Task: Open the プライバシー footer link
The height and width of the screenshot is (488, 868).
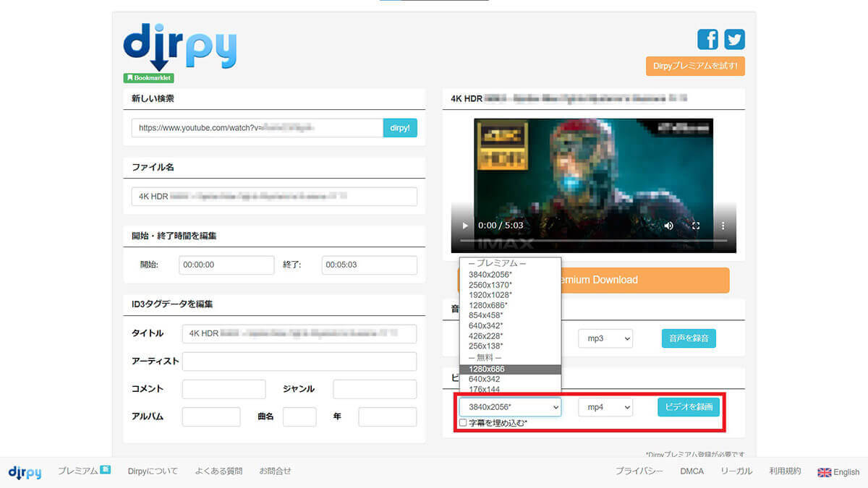Action: coord(639,471)
